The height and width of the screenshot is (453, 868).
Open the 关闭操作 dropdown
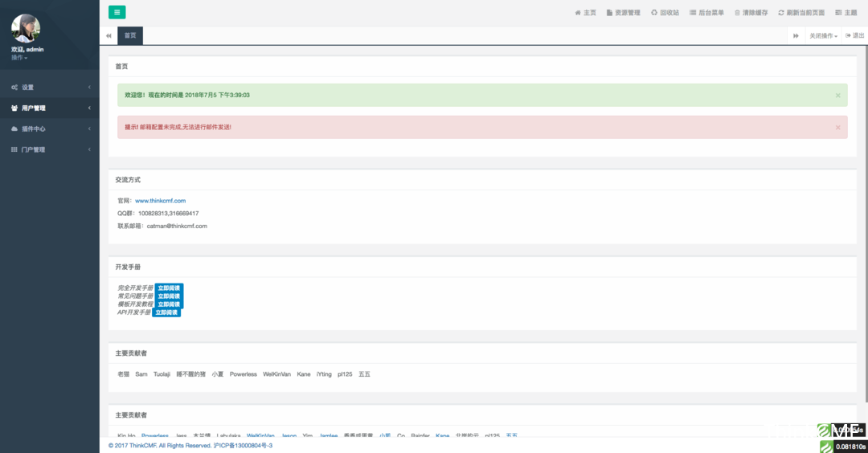[x=823, y=36]
